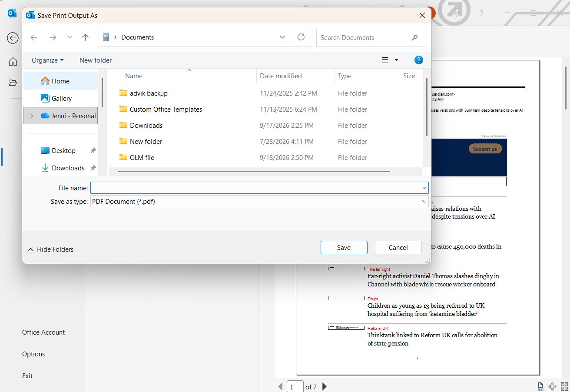Screen dimensions: 570x392
Task: Select Home in navigation pane
Action: (x=60, y=81)
